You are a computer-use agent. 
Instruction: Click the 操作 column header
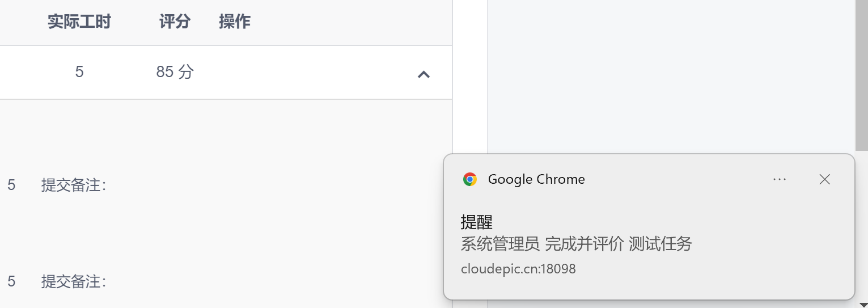235,22
